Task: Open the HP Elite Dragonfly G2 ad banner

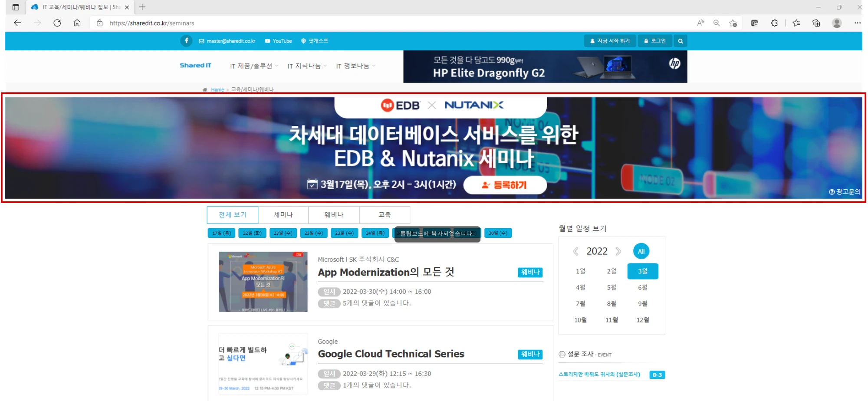Action: pos(545,66)
